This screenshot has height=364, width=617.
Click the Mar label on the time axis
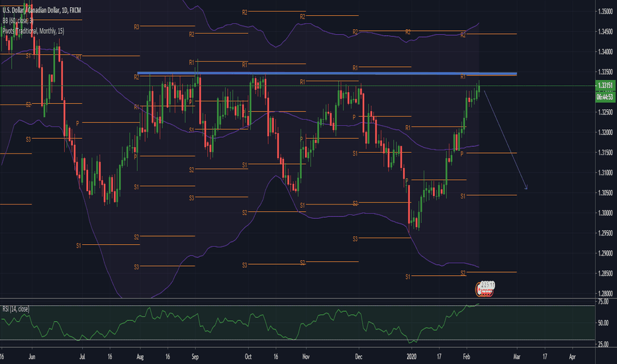[x=516, y=357]
